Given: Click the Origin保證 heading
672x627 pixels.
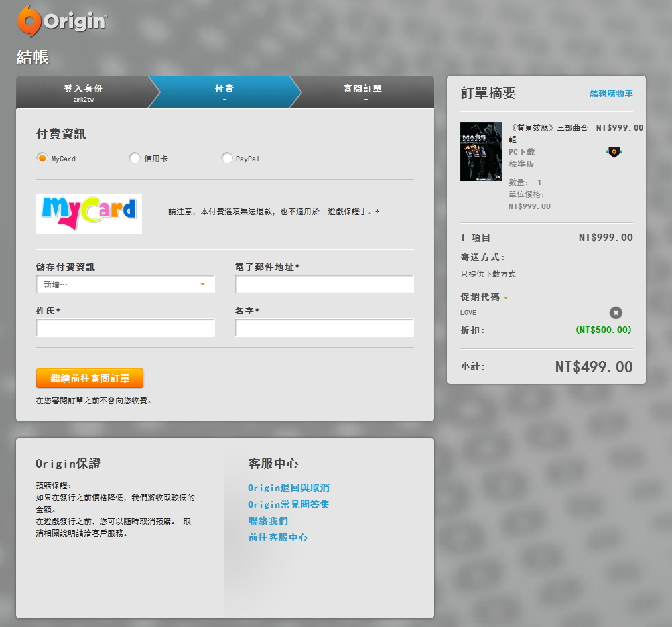Looking at the screenshot, I should point(68,464).
